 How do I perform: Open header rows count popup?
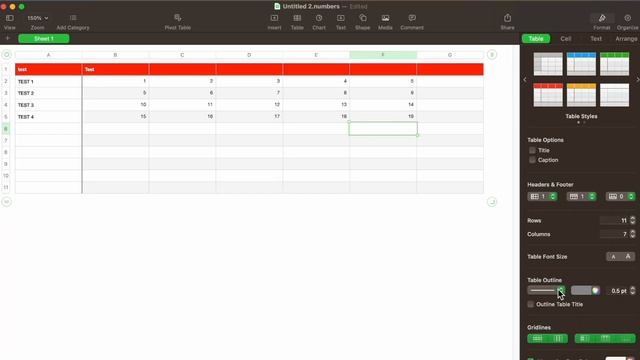[x=581, y=196]
